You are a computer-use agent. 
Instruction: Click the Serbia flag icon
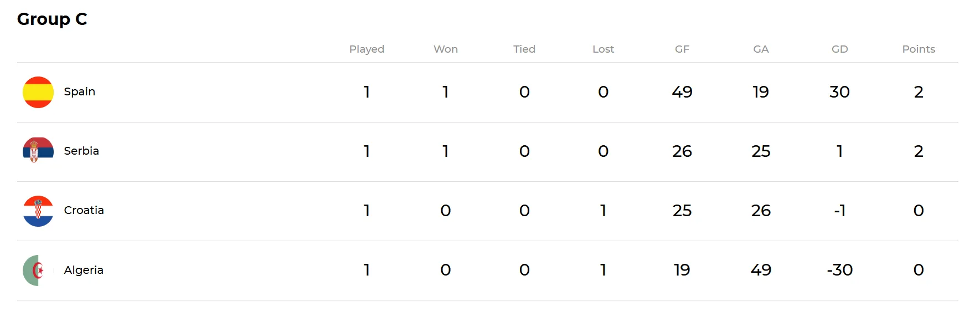pyautogui.click(x=38, y=151)
